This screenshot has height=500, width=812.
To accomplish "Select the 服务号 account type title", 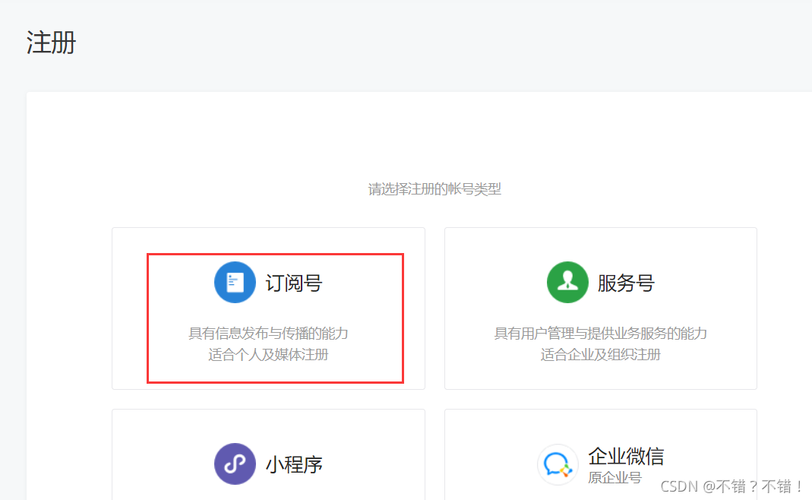I will (626, 283).
